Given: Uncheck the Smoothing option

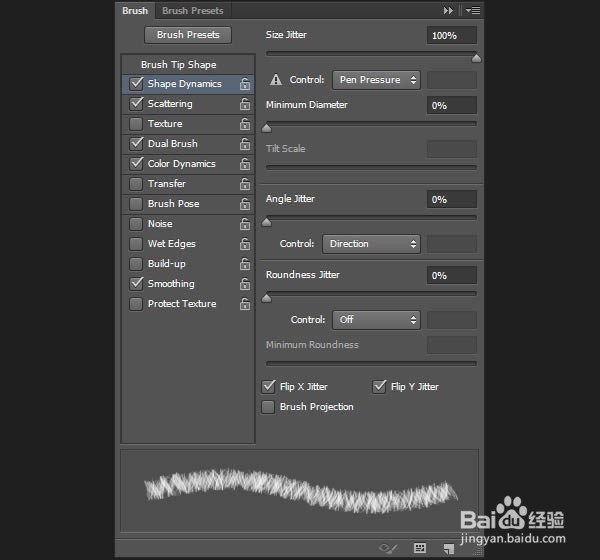Looking at the screenshot, I should (x=136, y=283).
